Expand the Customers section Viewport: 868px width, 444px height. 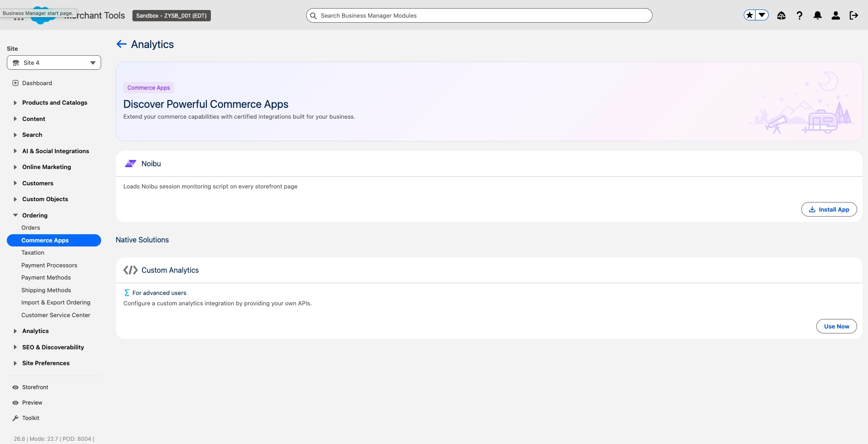click(38, 183)
